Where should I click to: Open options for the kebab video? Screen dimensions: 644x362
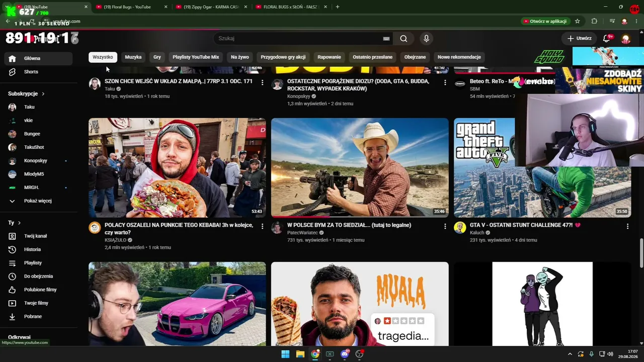[x=262, y=226]
